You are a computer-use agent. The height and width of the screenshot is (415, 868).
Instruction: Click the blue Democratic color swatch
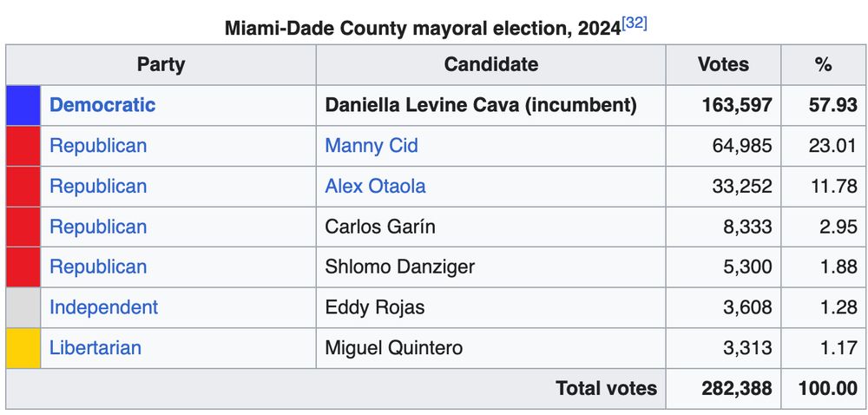pos(23,105)
